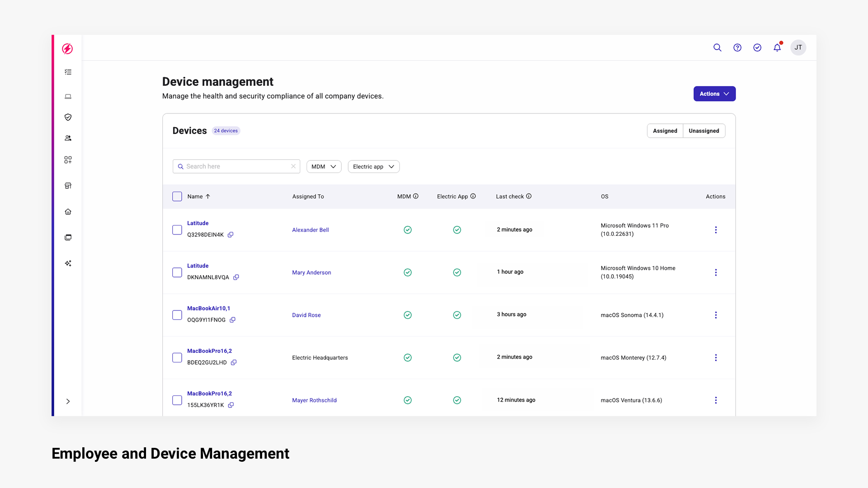Tick the MacBookAir10,1 row checkbox
This screenshot has height=488, width=868.
click(177, 315)
